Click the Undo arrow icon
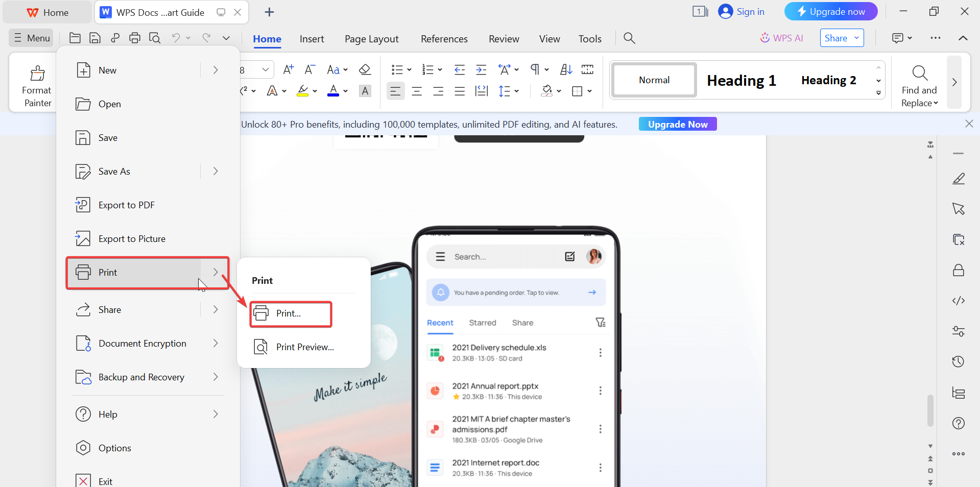The width and height of the screenshot is (980, 487). point(176,38)
